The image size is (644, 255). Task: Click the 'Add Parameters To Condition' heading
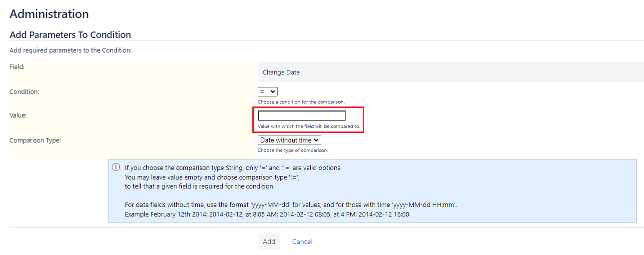point(70,35)
